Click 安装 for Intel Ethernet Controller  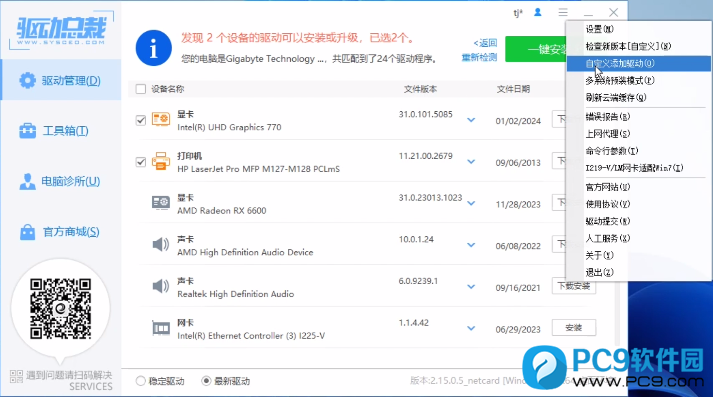[x=574, y=328]
